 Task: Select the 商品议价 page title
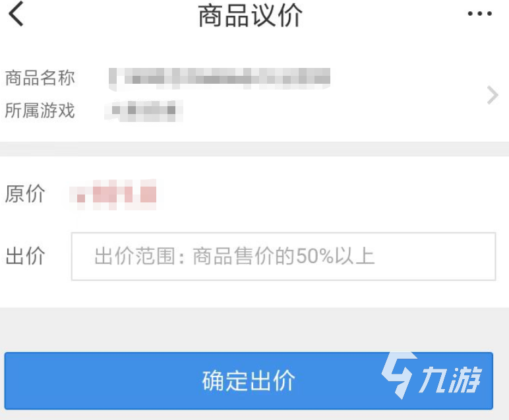pos(251,15)
